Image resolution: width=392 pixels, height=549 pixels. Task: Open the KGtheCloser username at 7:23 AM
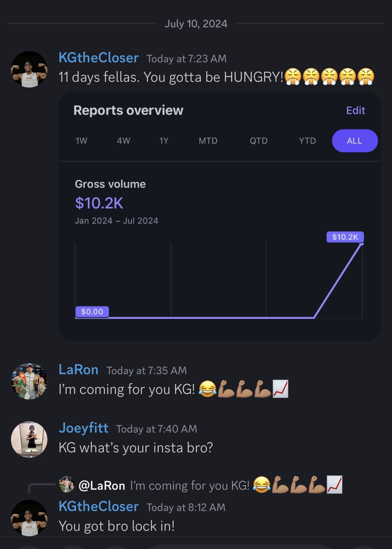(x=99, y=58)
